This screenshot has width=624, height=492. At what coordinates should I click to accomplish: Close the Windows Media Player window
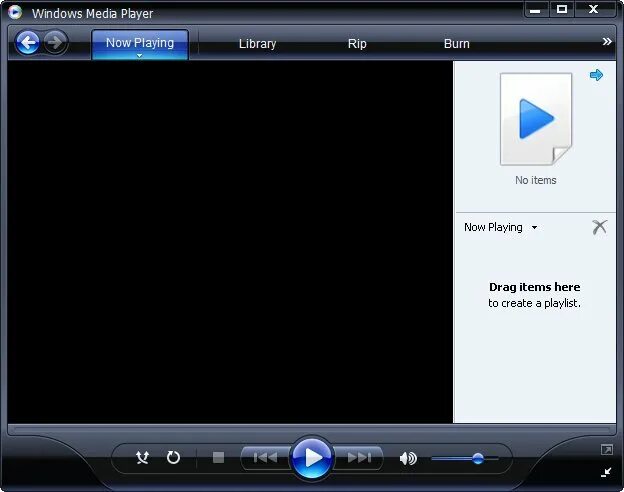(594, 10)
